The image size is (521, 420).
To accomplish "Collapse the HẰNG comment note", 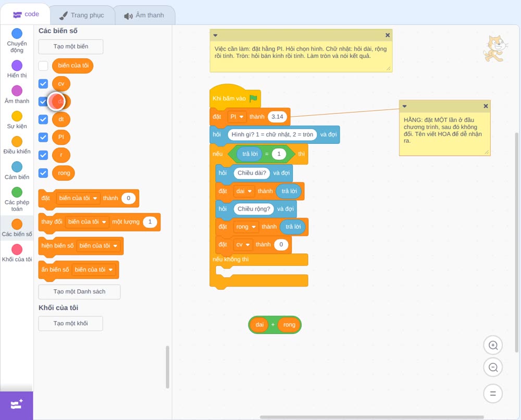I will (x=404, y=106).
